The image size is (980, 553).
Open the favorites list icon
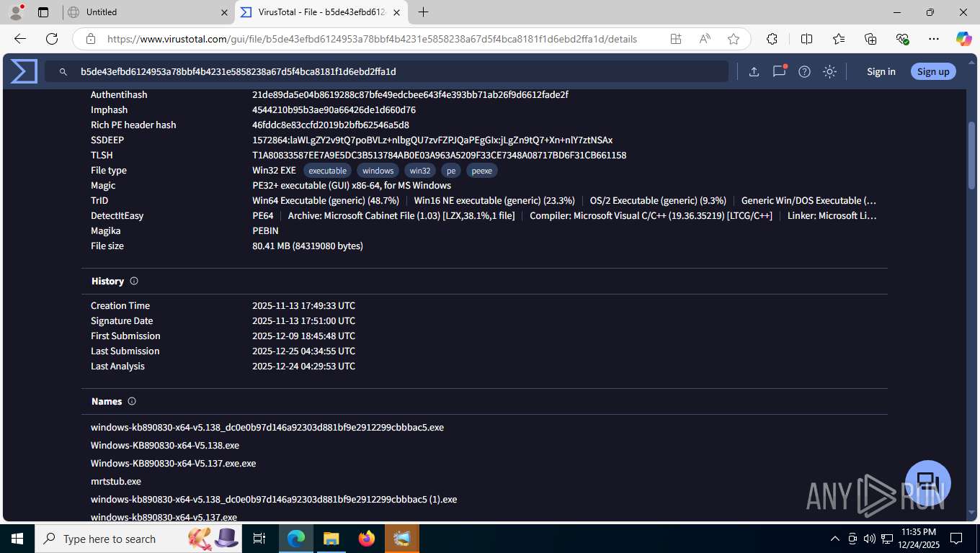(x=839, y=39)
